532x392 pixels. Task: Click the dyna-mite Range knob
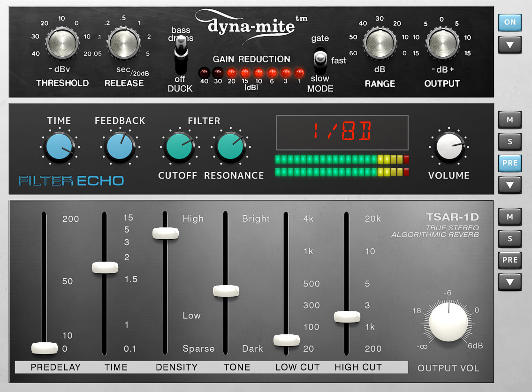click(x=380, y=44)
